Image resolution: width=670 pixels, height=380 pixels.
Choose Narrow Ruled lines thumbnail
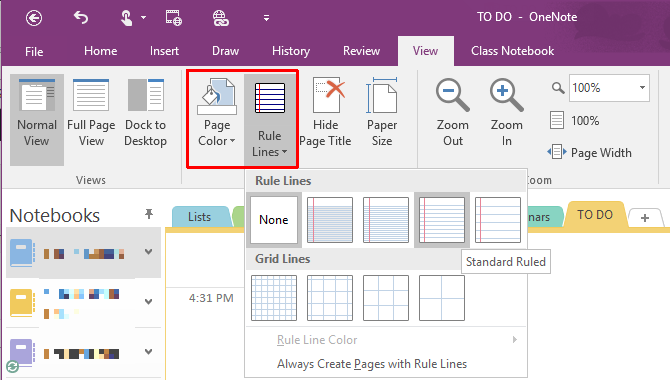[x=330, y=220]
